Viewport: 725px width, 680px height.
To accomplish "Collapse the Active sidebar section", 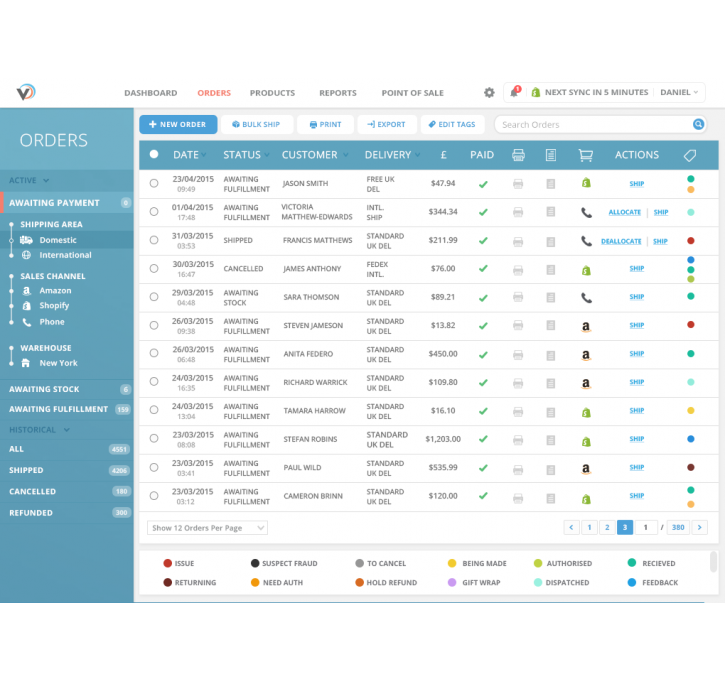I will pos(29,180).
